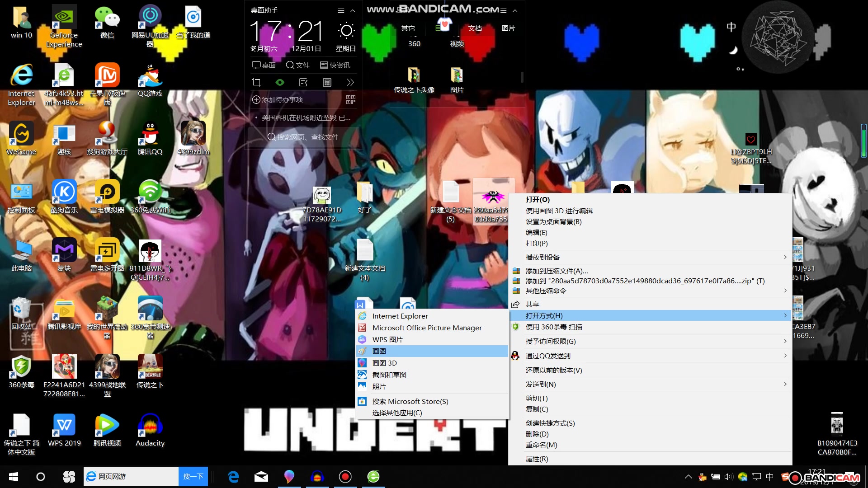This screenshot has height=488, width=868.
Task: Click the screenshot crop tool in 桌面助手
Action: tap(256, 82)
